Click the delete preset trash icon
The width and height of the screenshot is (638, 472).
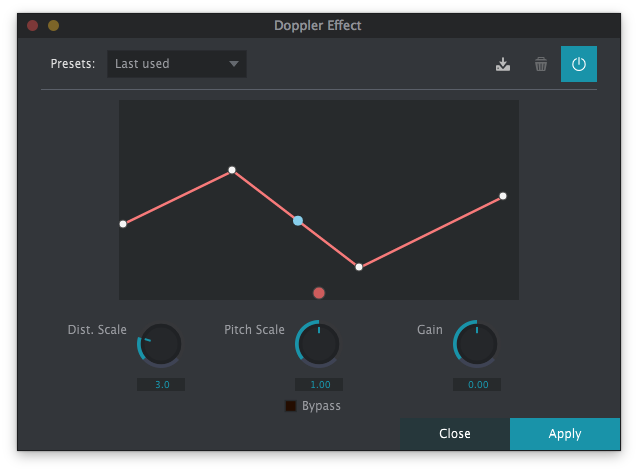tap(541, 65)
